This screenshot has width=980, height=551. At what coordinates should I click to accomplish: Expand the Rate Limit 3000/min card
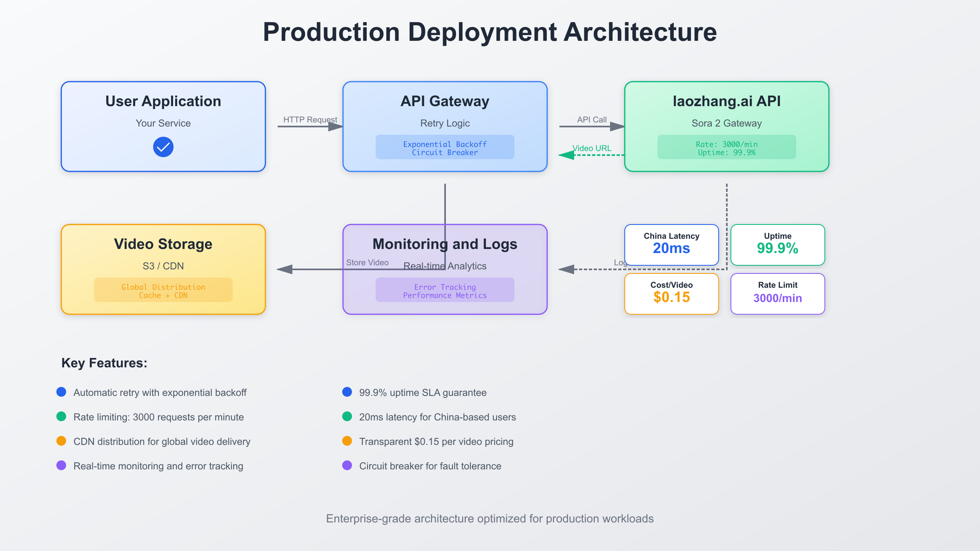(x=777, y=293)
